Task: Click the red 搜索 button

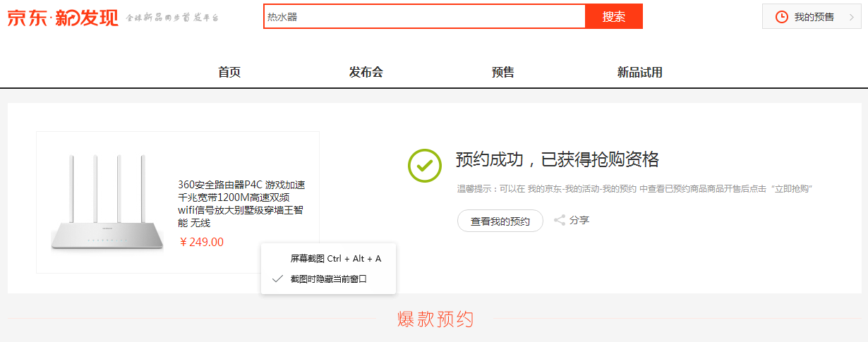Action: (x=614, y=16)
